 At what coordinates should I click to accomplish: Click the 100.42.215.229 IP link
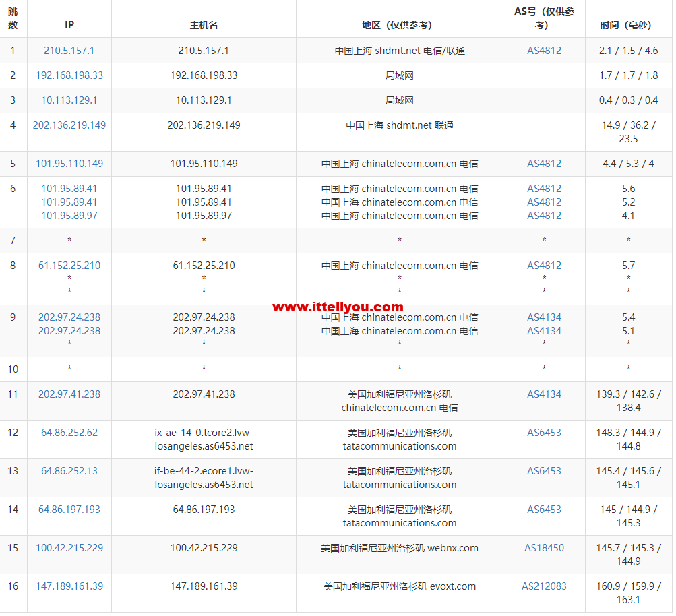click(69, 548)
